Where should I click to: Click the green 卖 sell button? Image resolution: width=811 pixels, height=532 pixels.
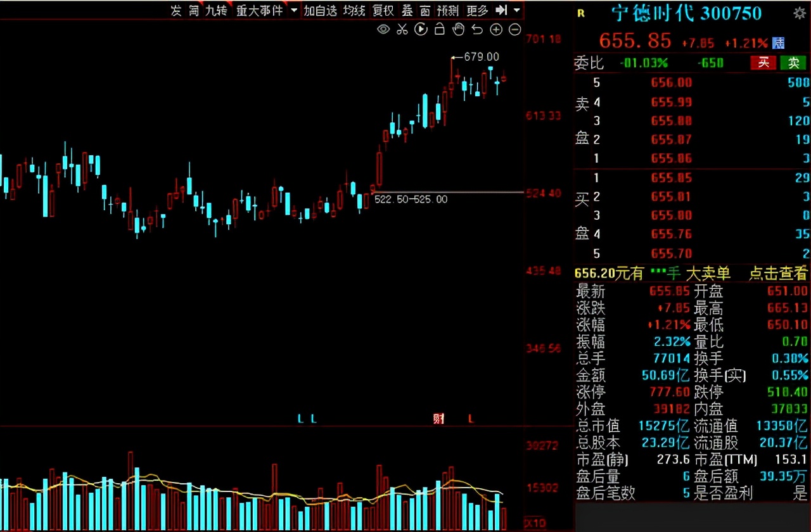click(793, 63)
